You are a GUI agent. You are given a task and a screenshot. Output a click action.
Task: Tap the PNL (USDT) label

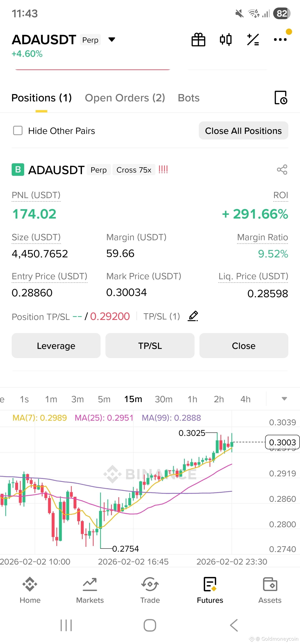(x=36, y=195)
